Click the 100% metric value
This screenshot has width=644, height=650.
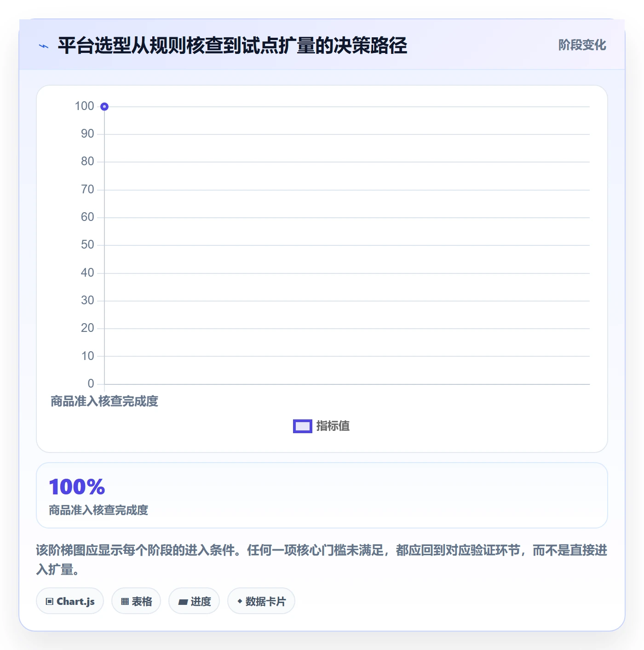click(x=77, y=487)
